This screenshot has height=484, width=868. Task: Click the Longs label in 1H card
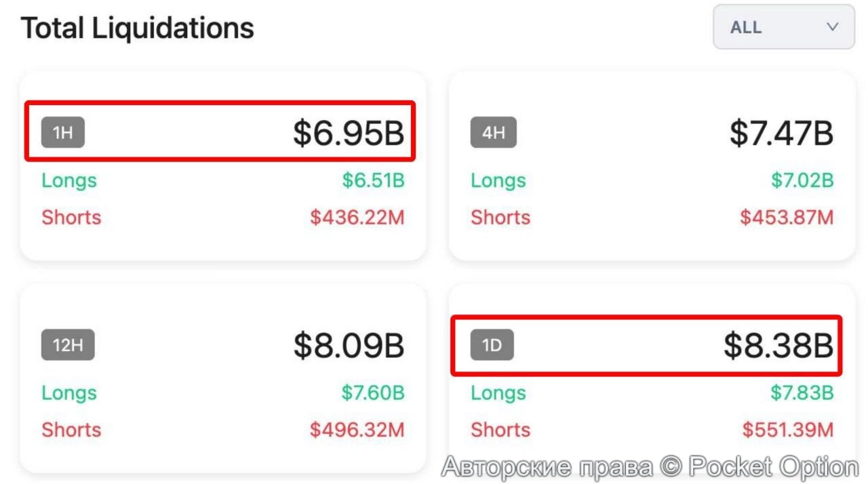(x=69, y=180)
